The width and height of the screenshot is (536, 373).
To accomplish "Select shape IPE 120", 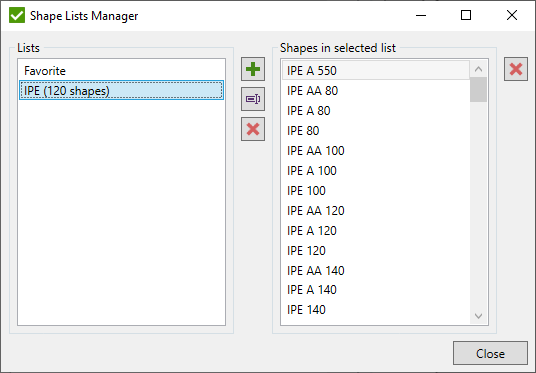I will point(376,251).
